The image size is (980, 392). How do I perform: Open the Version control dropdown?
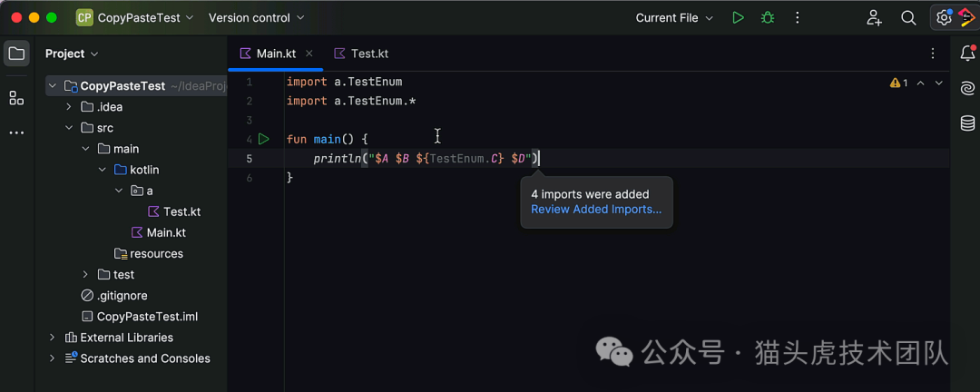[x=256, y=17]
